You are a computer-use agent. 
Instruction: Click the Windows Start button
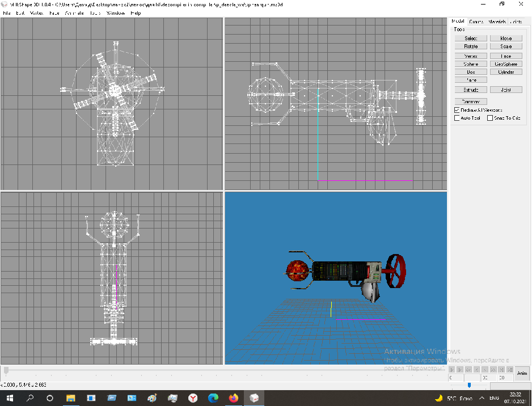10,397
